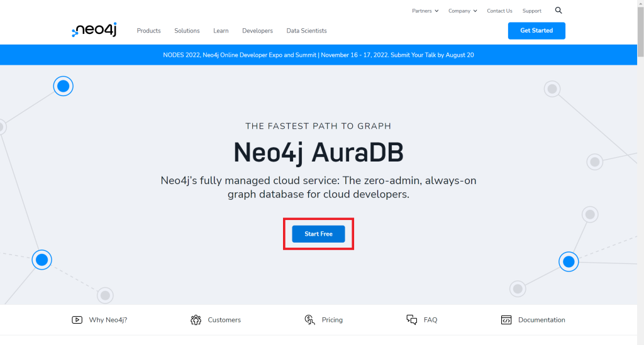
Task: Click the Start Free button
Action: (318, 234)
